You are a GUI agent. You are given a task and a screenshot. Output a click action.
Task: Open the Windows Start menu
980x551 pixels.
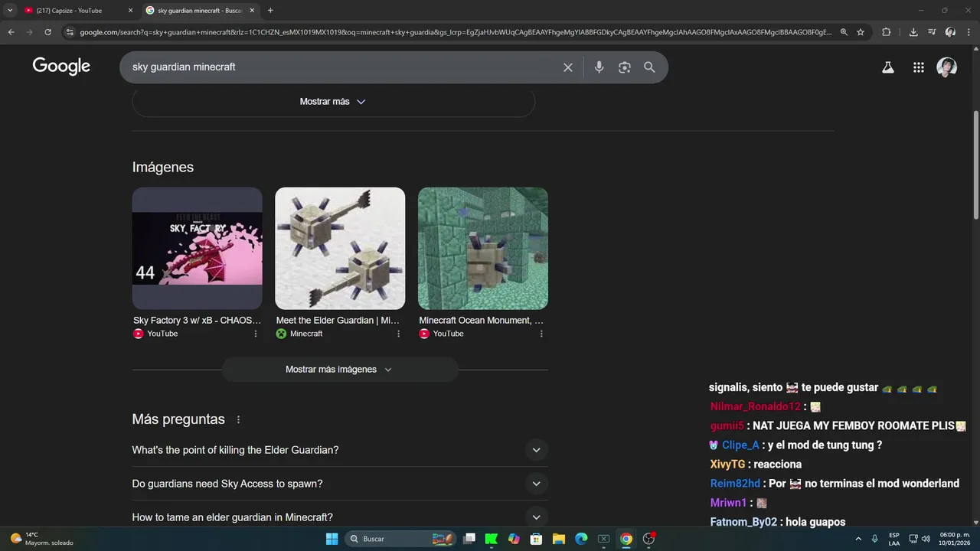coord(332,539)
